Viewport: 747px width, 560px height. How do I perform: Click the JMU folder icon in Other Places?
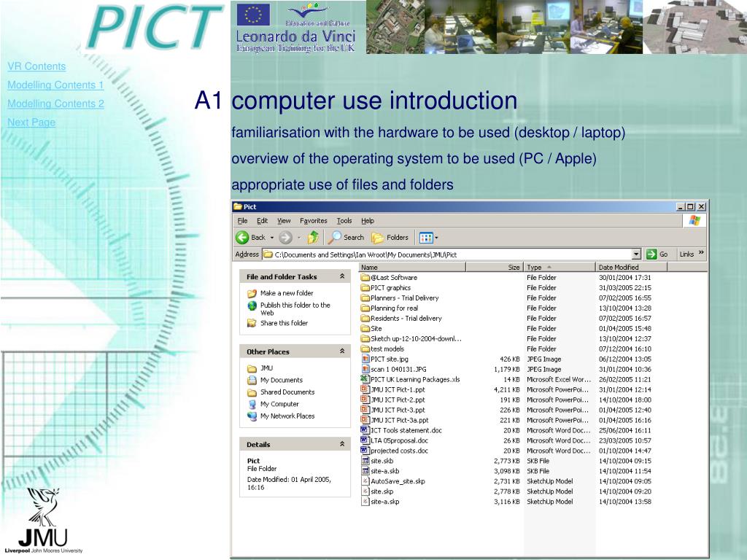252,368
